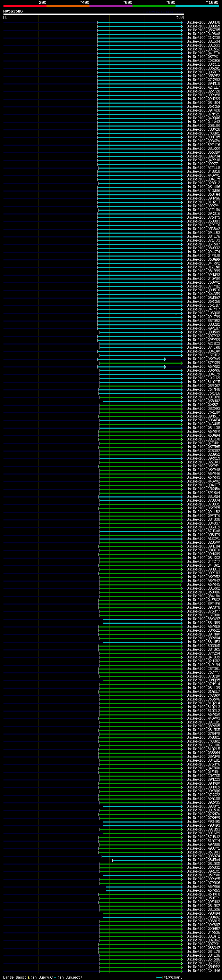Click hit label UniRef100_Q9SDZ4
Screen dimensions: 222x980
[203, 856]
